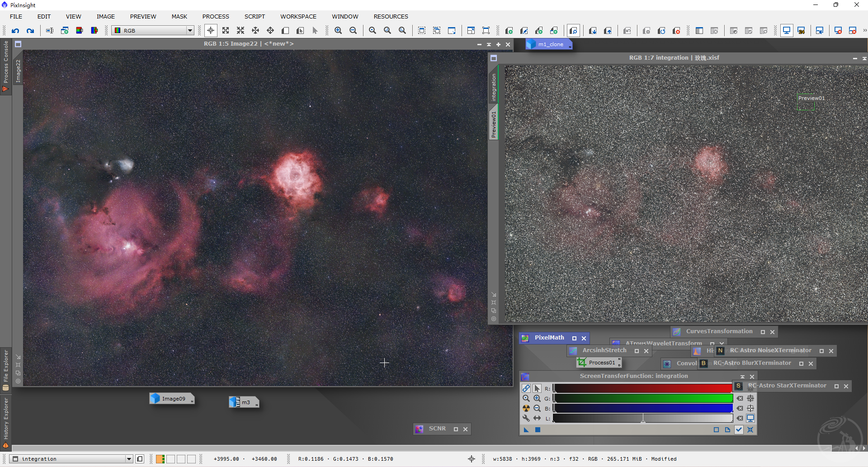Image resolution: width=868 pixels, height=467 pixels.
Task: Click the STF reset icon at bottom right
Action: tap(750, 430)
